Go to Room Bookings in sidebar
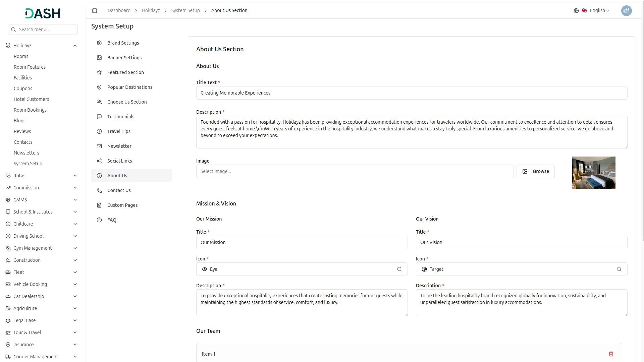This screenshot has height=362, width=644. coord(30,110)
